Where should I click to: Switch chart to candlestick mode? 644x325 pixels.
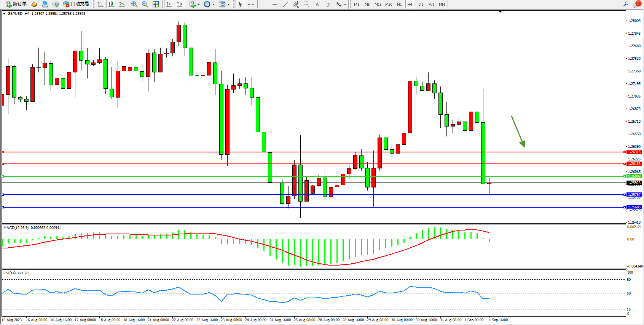click(x=111, y=4)
